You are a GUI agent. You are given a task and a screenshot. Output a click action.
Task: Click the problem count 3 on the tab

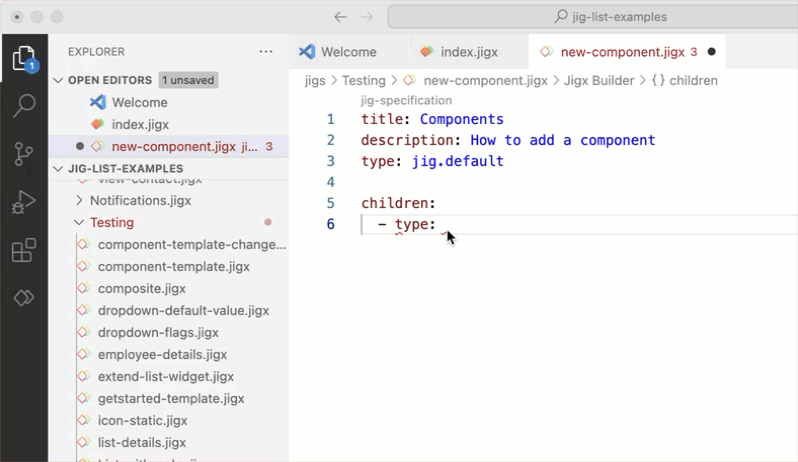pos(694,52)
